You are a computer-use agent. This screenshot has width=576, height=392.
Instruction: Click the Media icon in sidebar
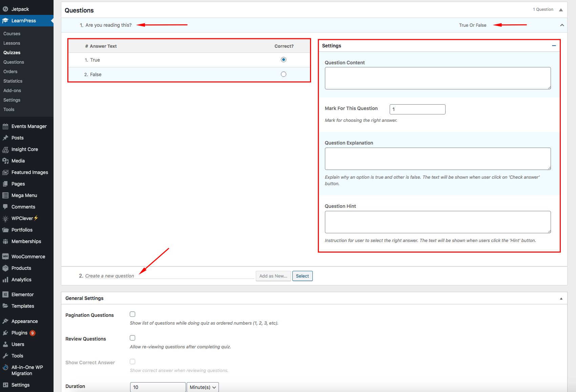pyautogui.click(x=5, y=161)
